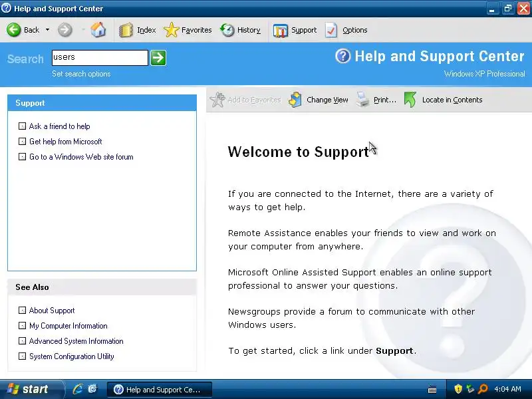532x399 pixels.
Task: Click the Welcome to Support heading
Action: click(298, 152)
